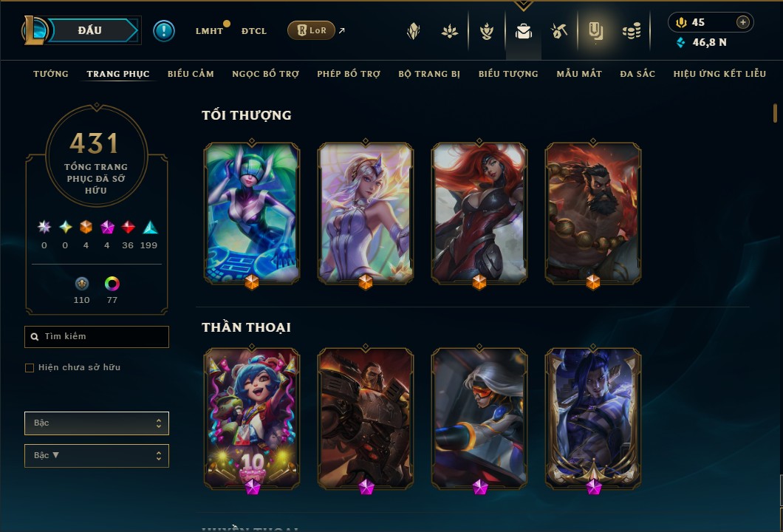Screen dimensions: 783x532
Task: Switch to the "TƯỚNG" tab
Action: point(50,74)
